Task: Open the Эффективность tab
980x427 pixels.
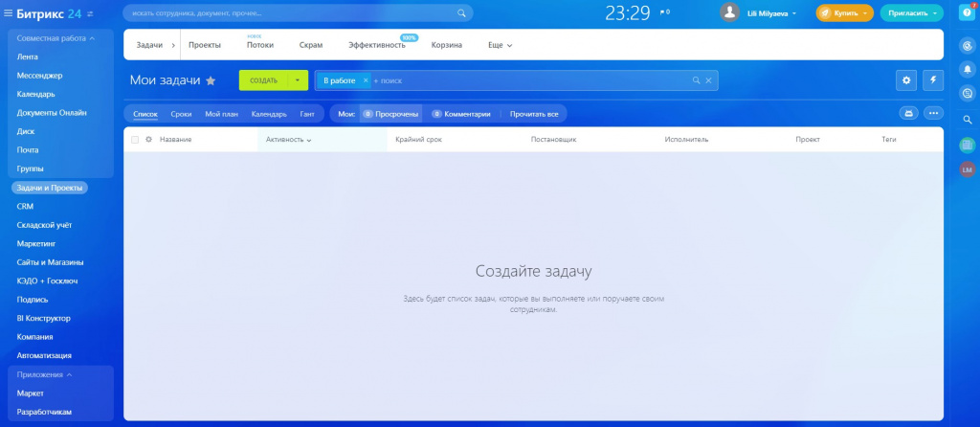Action: [377, 45]
